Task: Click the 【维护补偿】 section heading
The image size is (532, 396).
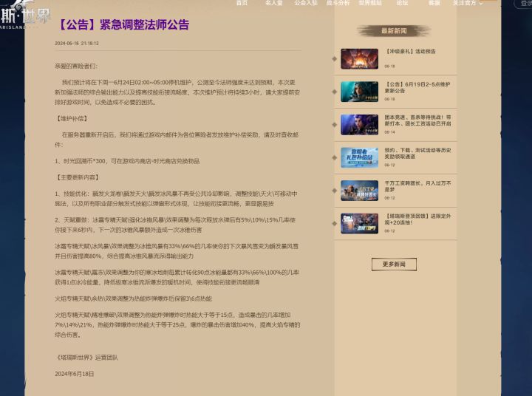Action: [72, 118]
